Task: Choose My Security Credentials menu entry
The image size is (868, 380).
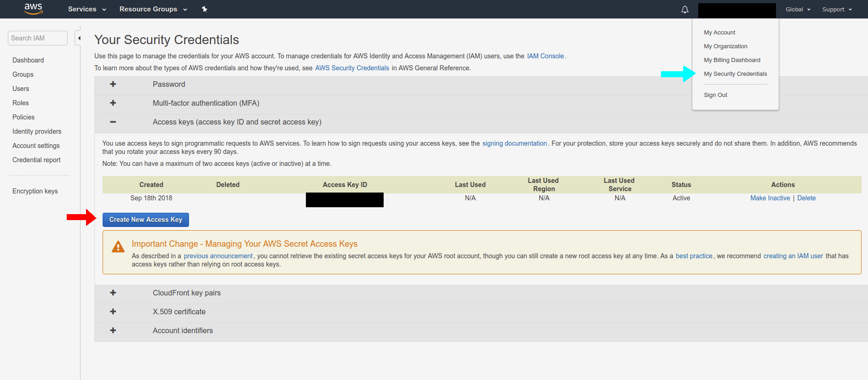Action: pyautogui.click(x=735, y=74)
